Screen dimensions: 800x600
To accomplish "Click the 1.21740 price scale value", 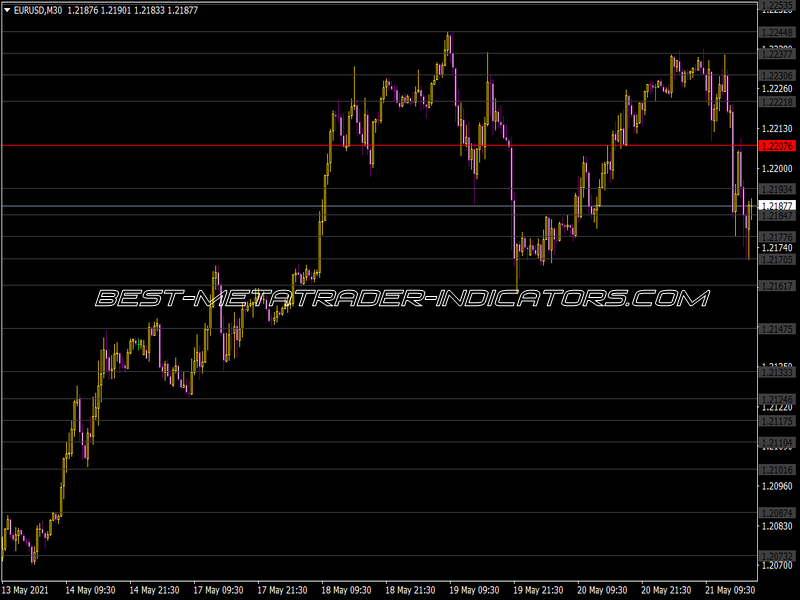I will [x=777, y=248].
